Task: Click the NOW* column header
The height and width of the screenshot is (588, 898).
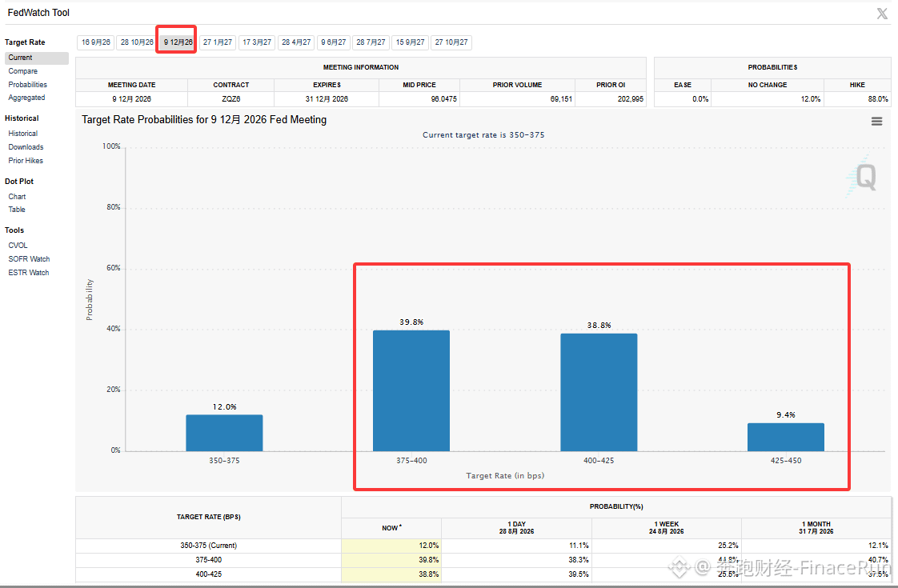Action: 391,528
